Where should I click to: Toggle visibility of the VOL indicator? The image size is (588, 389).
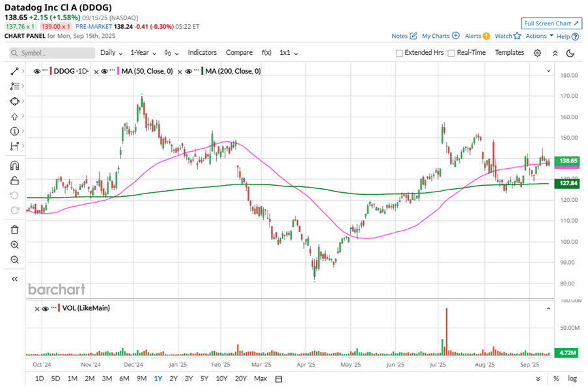(46, 309)
